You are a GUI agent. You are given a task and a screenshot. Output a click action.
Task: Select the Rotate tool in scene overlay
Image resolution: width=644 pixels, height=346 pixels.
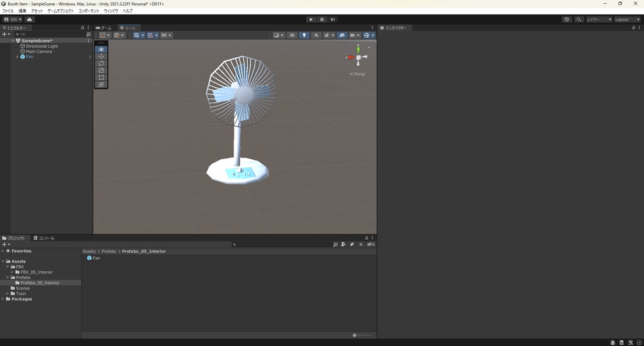101,64
